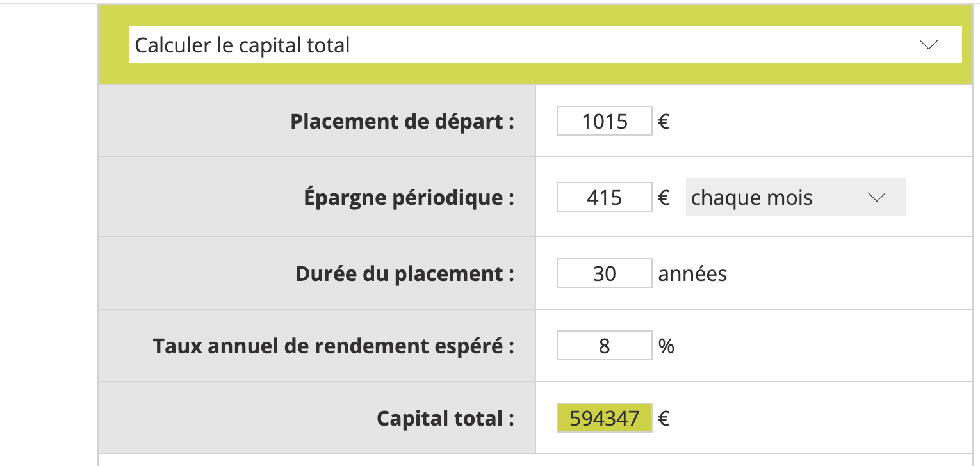Click the Placement de départ input field
Screen dimensions: 980x466
[x=604, y=121]
